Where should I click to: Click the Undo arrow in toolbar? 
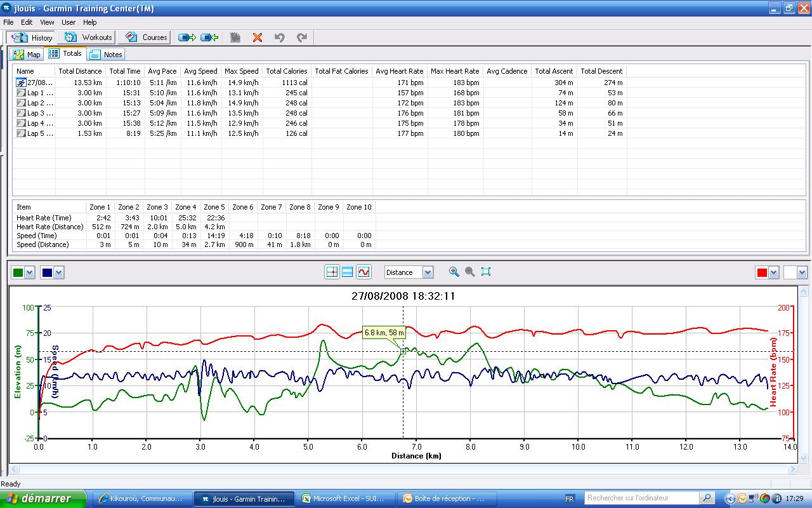(279, 37)
